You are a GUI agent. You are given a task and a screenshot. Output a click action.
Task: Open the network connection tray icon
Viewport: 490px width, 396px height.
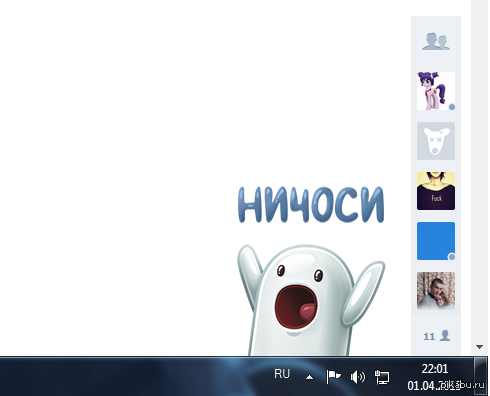pos(382,377)
